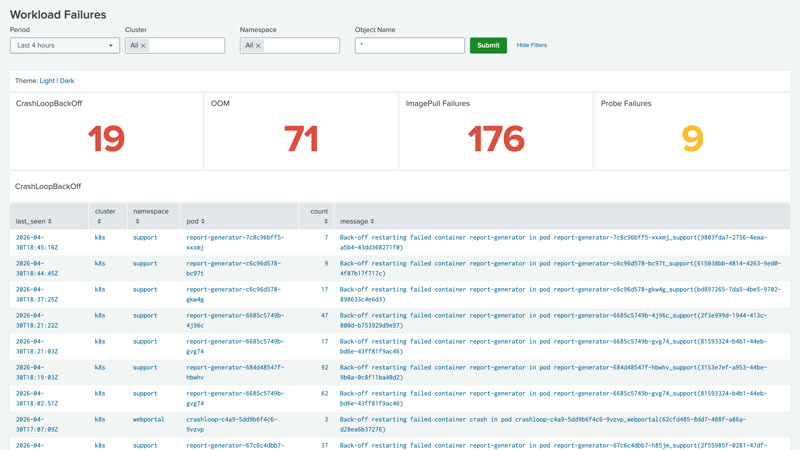Click into the Namespace filter field
This screenshot has width=800, height=450.
point(290,45)
